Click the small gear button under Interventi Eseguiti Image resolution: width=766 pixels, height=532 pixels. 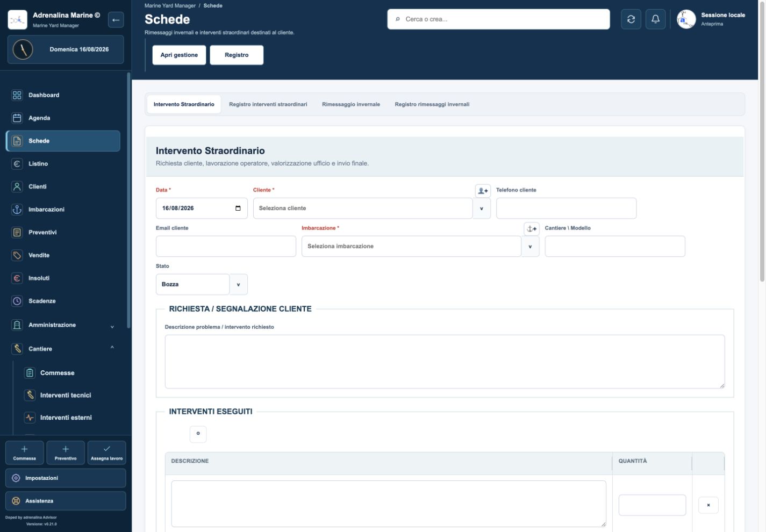click(198, 434)
